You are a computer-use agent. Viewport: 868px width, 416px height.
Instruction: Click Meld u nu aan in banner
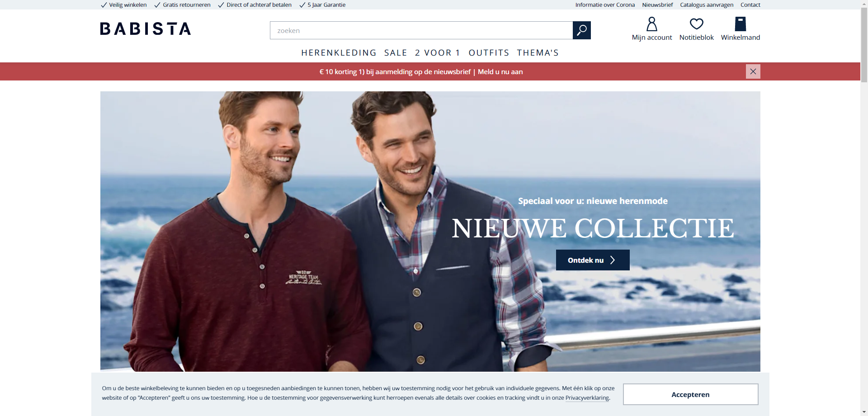[500, 72]
